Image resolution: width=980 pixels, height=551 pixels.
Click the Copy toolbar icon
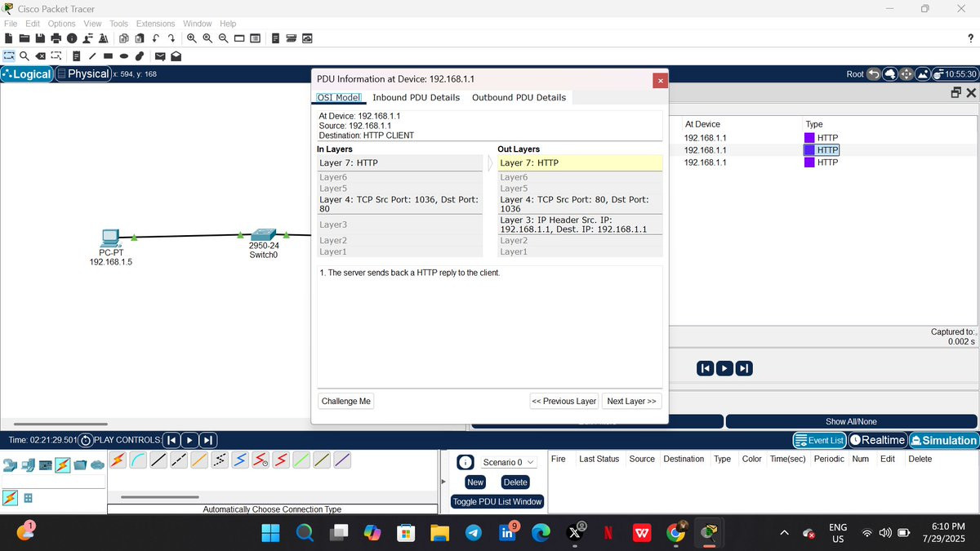pos(124,38)
